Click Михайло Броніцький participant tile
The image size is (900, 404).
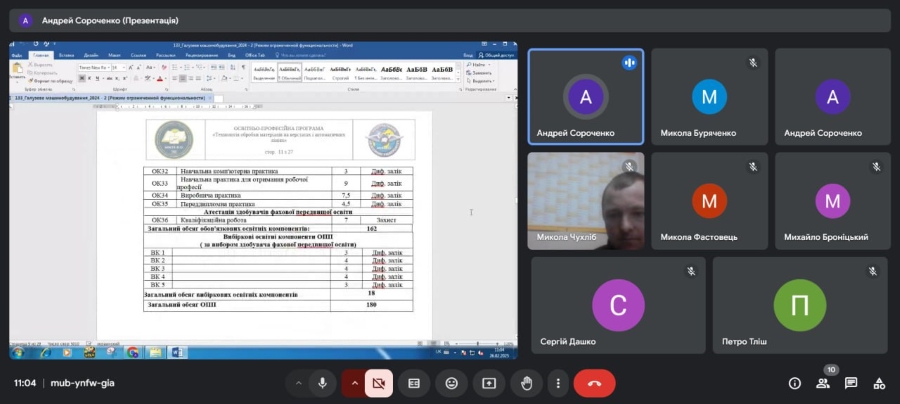832,200
